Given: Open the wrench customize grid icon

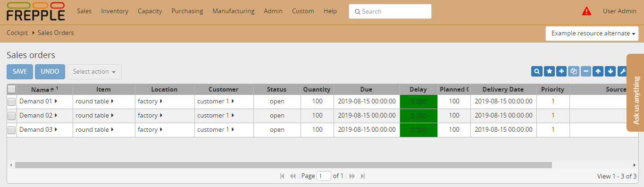Looking at the screenshot, I should (622, 71).
